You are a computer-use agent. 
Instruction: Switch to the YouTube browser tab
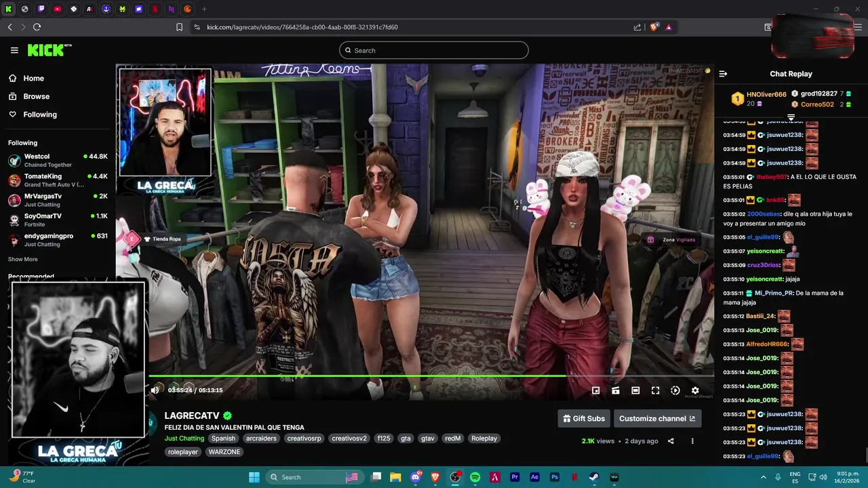click(57, 9)
